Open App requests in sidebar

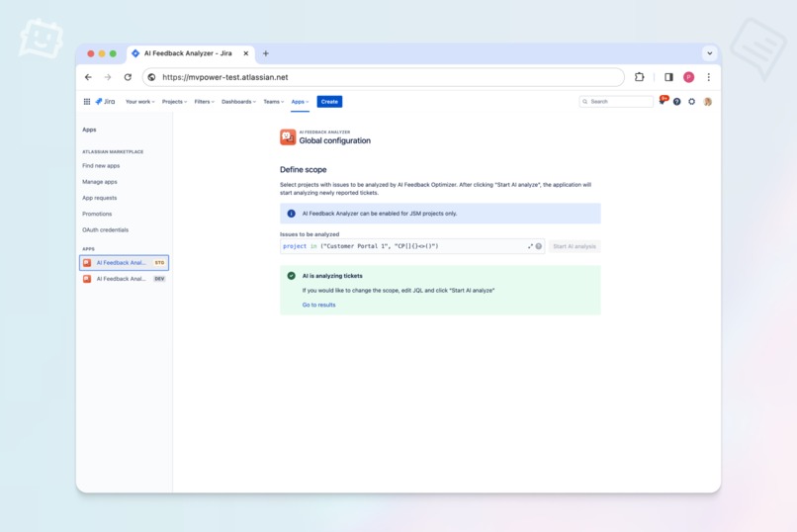tap(100, 198)
